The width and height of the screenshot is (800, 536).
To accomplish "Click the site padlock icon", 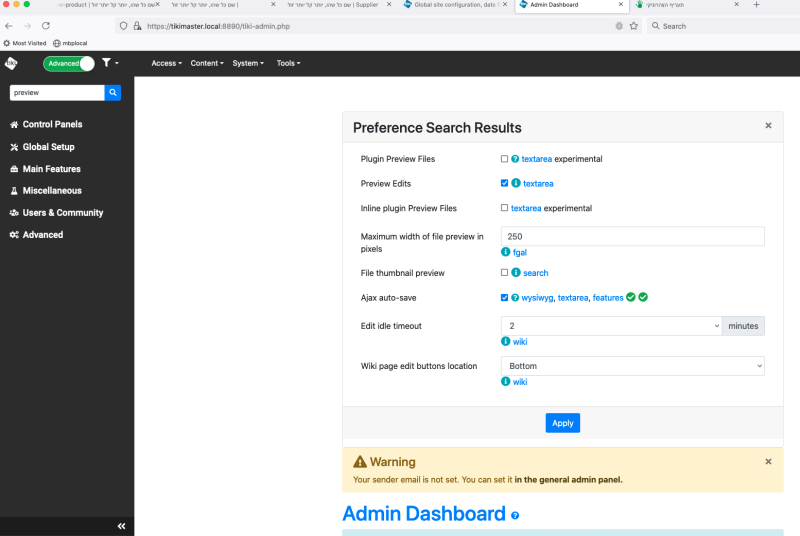I will 137,26.
